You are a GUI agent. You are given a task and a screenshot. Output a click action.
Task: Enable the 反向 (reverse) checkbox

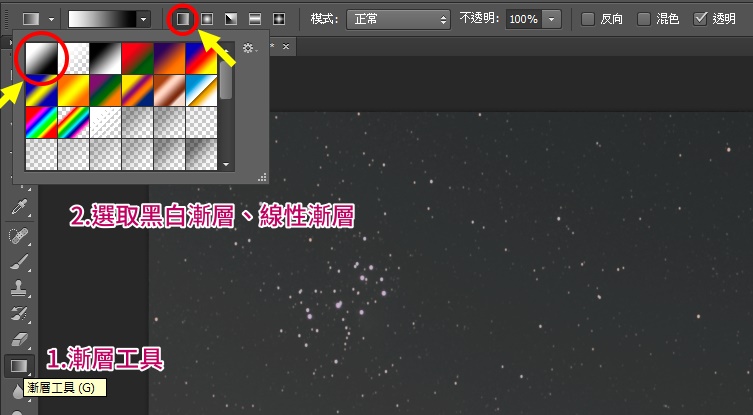[588, 19]
